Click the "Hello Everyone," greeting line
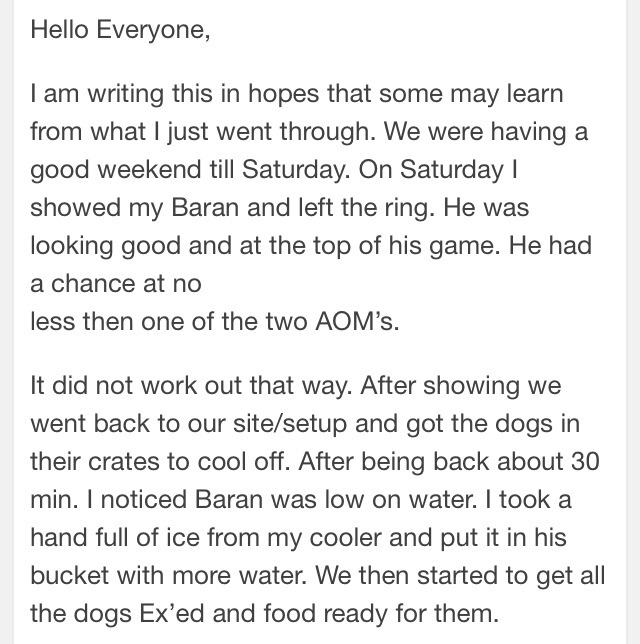640x644 pixels. click(120, 30)
